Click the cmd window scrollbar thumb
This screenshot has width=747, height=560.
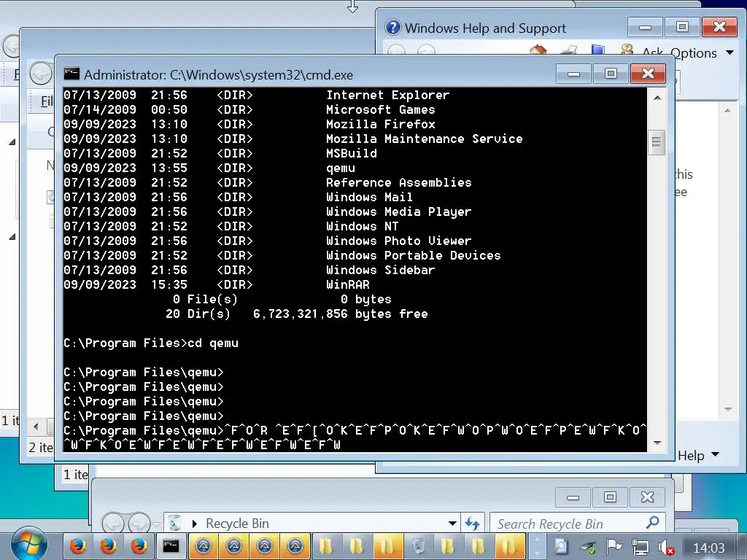click(x=657, y=142)
